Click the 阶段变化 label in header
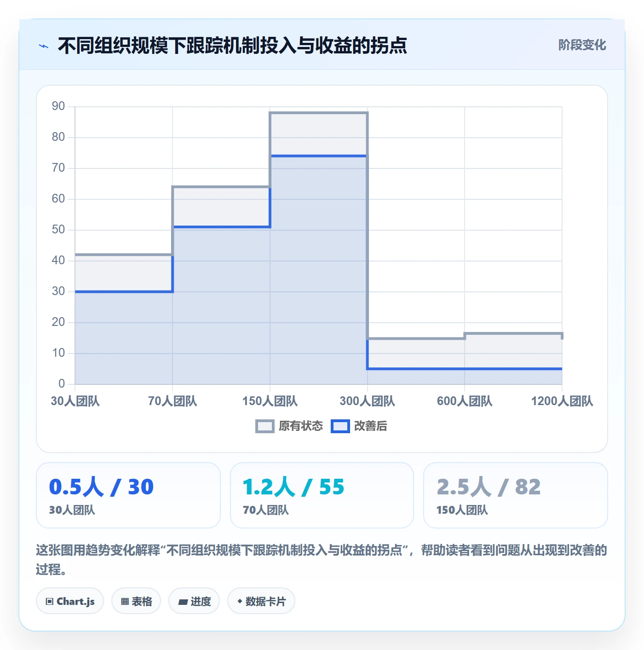This screenshot has height=650, width=644. [x=582, y=45]
